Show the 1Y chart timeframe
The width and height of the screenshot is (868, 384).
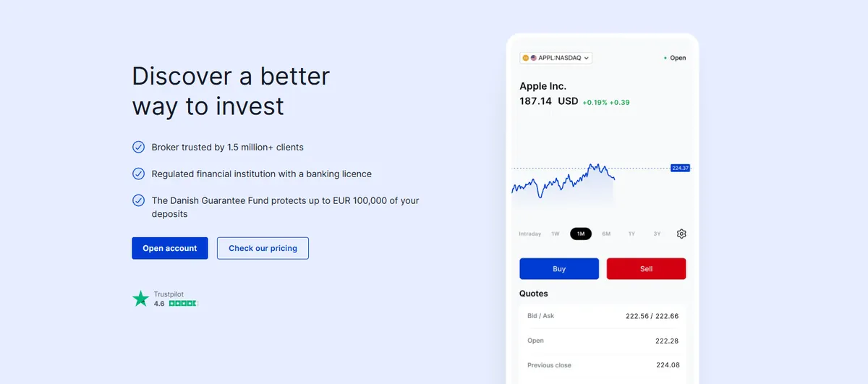click(x=631, y=234)
